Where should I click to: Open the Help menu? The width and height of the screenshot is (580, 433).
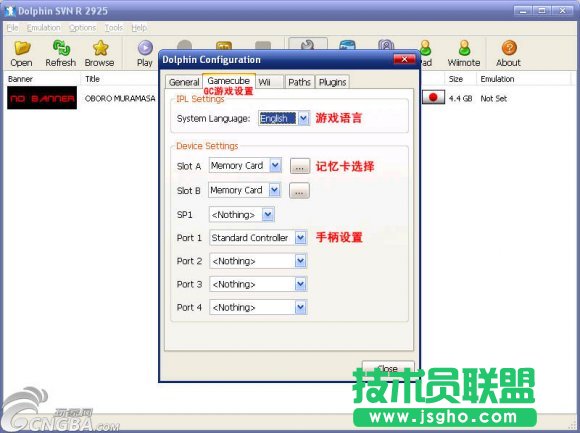[139, 28]
